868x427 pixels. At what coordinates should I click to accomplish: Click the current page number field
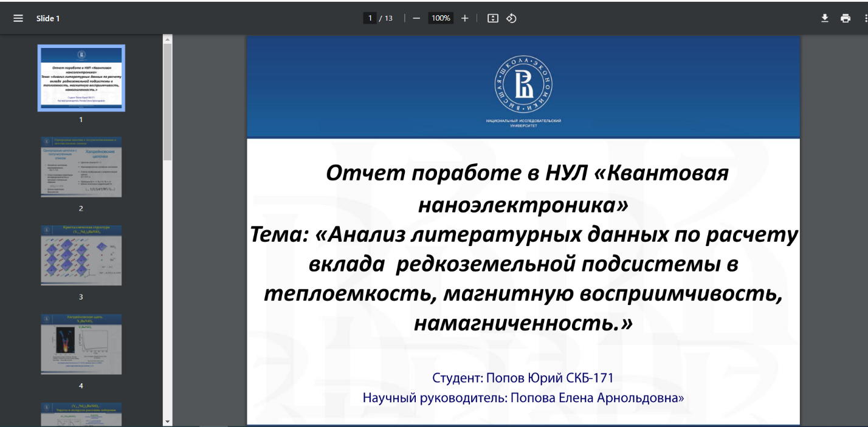click(x=370, y=18)
